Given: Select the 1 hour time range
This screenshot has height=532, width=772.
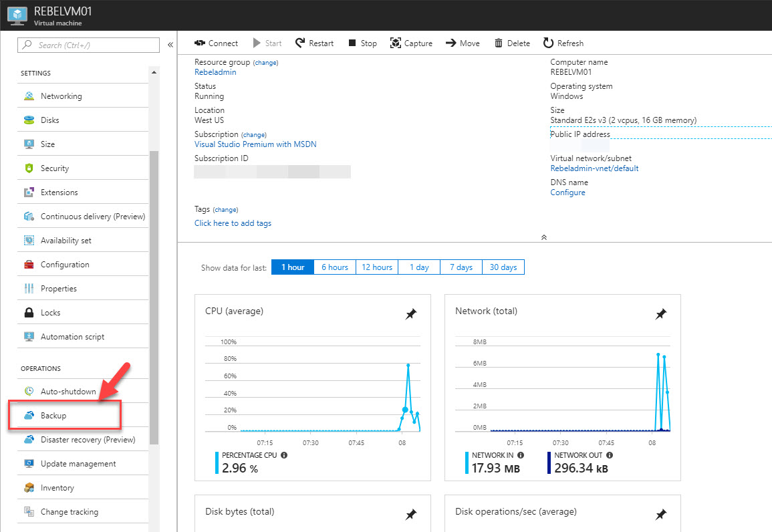Looking at the screenshot, I should coord(293,267).
